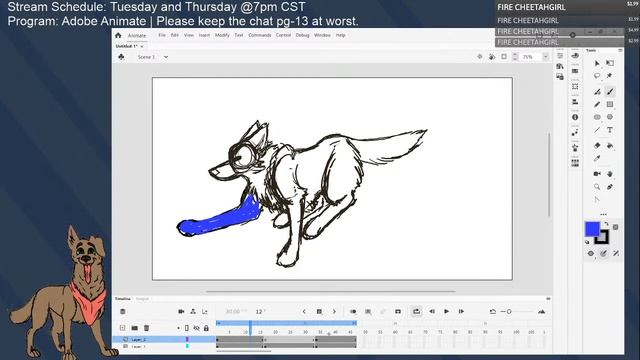
Task: Click the black stroke color swatch
Action: click(x=603, y=238)
